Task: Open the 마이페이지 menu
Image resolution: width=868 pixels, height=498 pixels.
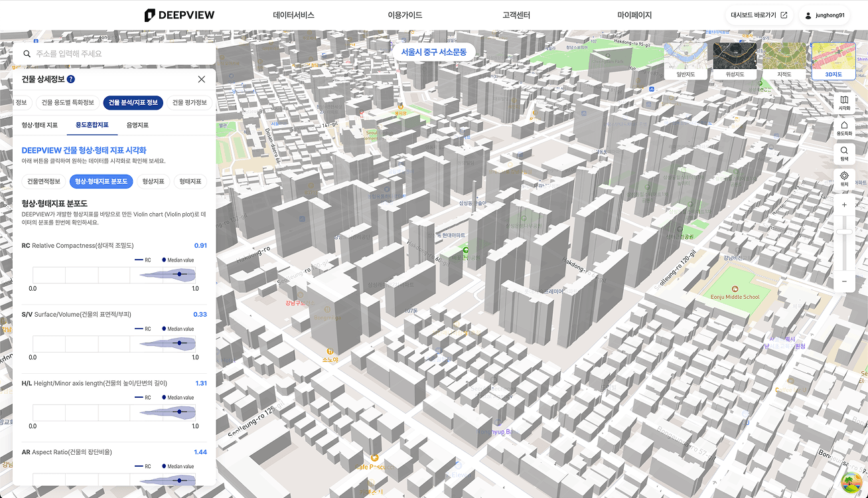Action: 634,15
